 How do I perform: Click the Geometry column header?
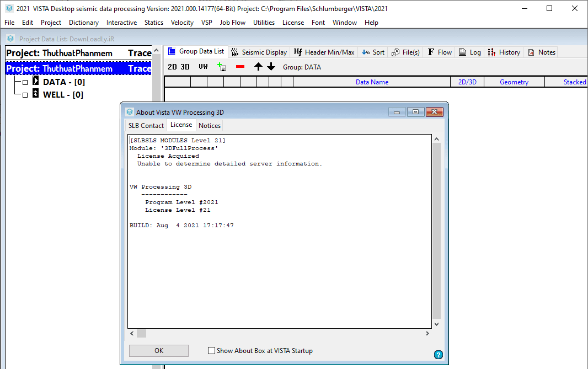(514, 82)
